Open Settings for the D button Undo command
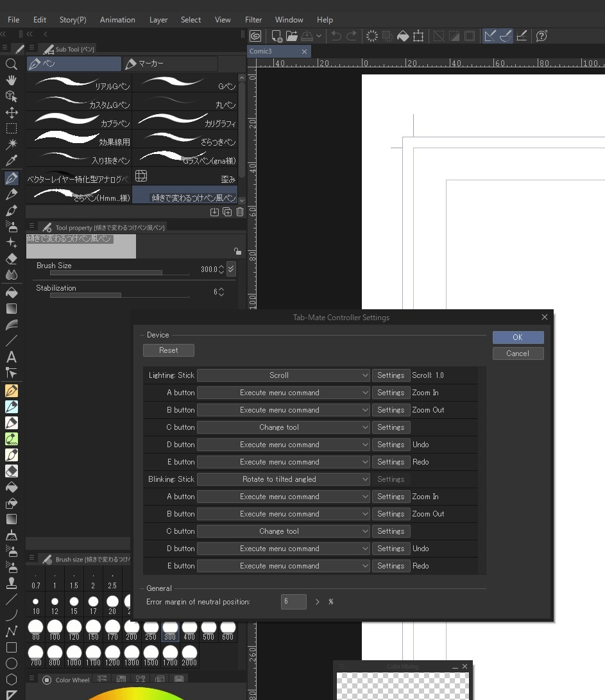 click(391, 444)
